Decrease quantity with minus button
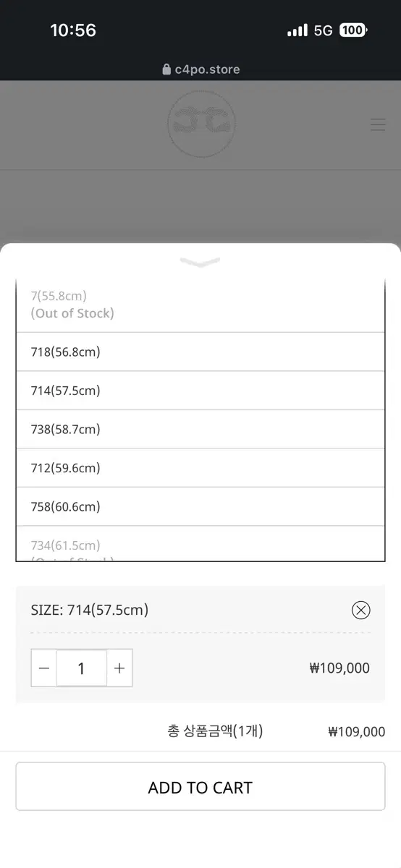The image size is (401, 868). click(44, 668)
